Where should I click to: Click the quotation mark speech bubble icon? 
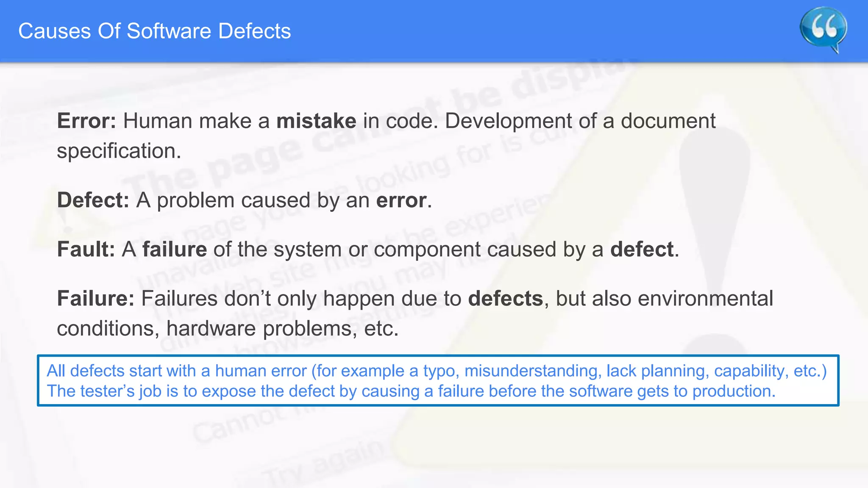point(823,30)
